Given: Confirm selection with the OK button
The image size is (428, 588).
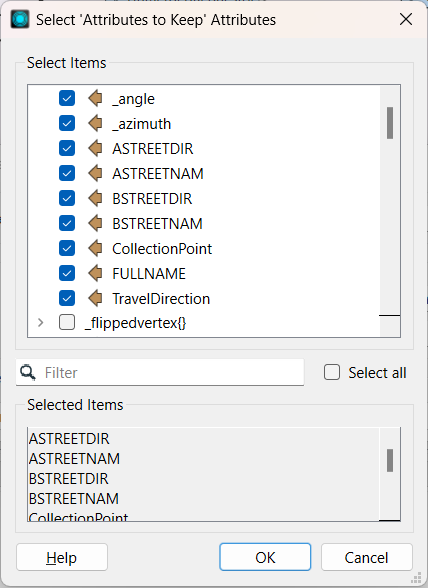Looking at the screenshot, I should (265, 557).
